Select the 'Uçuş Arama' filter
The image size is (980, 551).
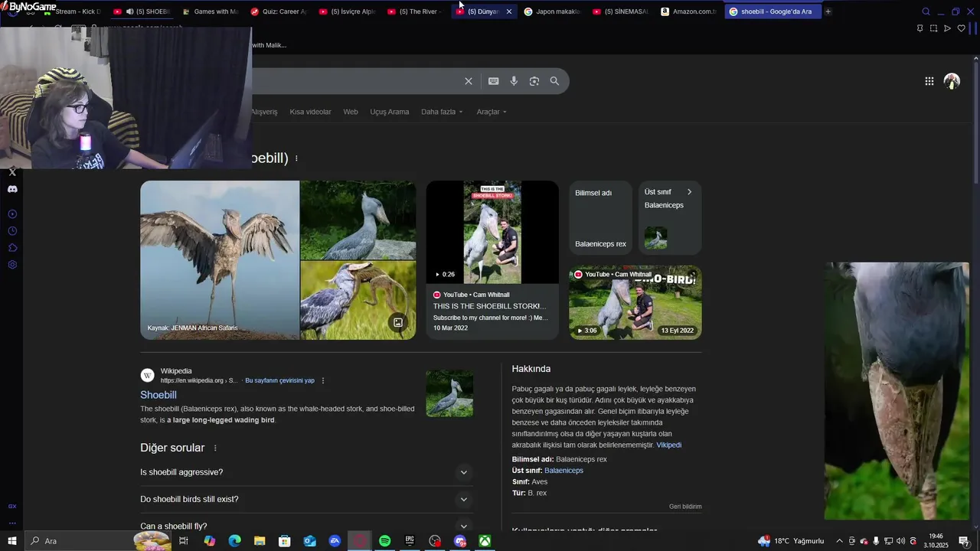tap(390, 112)
